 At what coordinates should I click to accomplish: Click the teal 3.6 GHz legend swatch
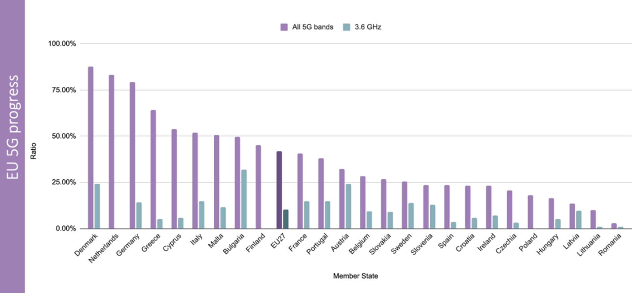pyautogui.click(x=346, y=27)
